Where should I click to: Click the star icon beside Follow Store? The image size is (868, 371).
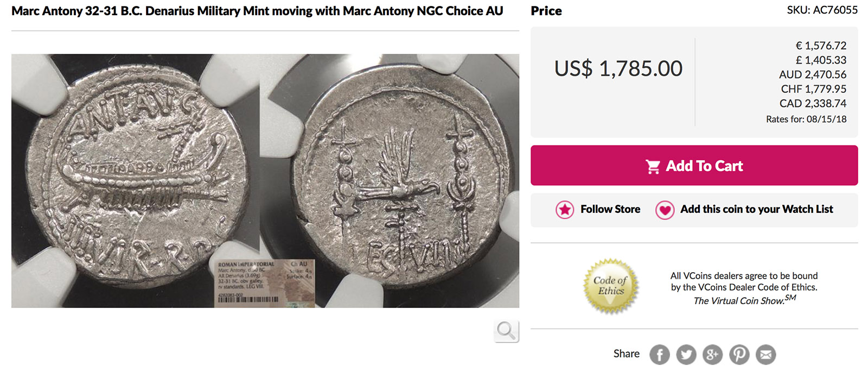coord(565,210)
